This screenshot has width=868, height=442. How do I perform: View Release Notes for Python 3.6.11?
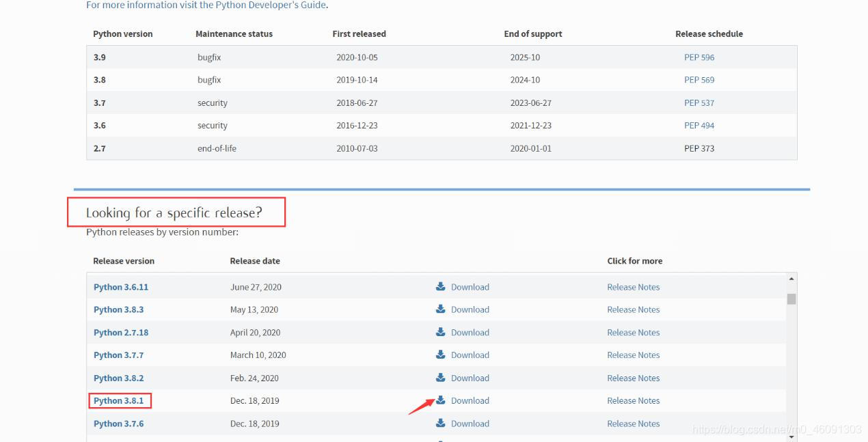click(634, 287)
